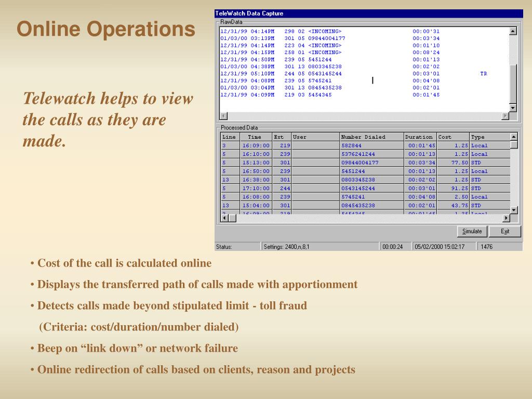532x399 pixels.
Task: Click the Simulate button
Action: pyautogui.click(x=472, y=231)
